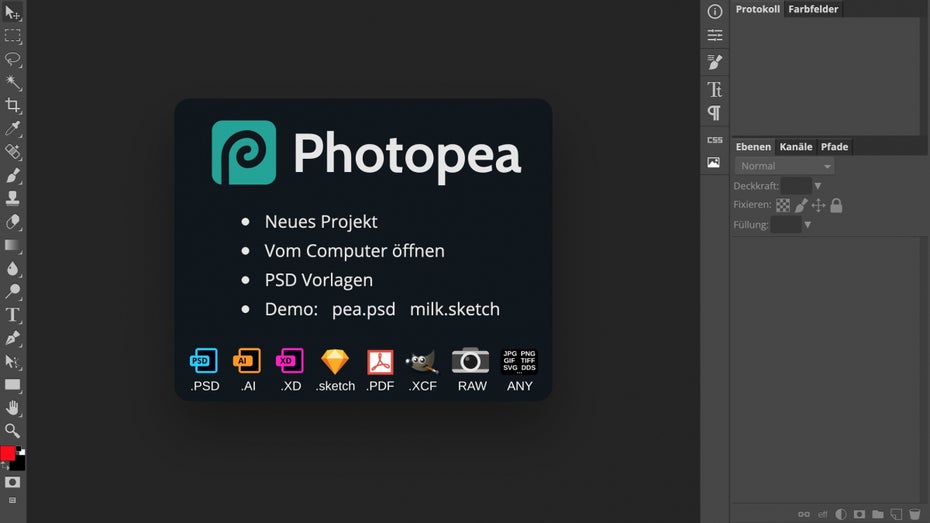Switch to the Farbfelder tab

[x=812, y=9]
